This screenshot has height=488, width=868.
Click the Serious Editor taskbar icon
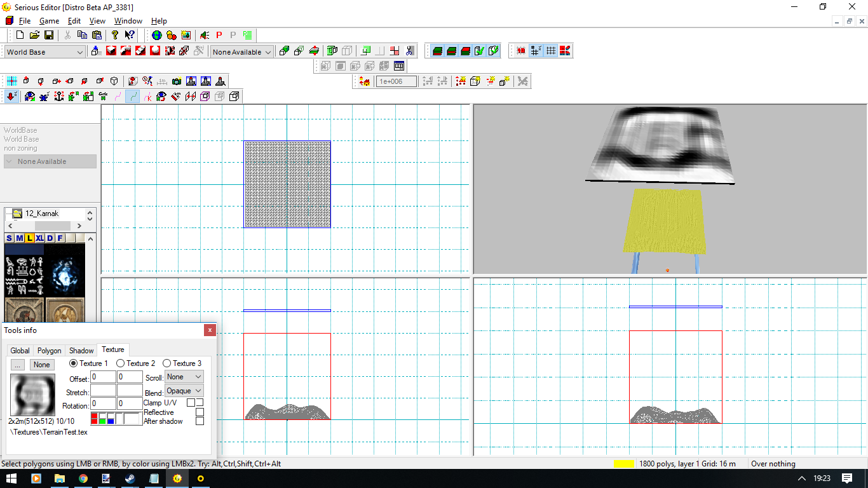(x=177, y=478)
